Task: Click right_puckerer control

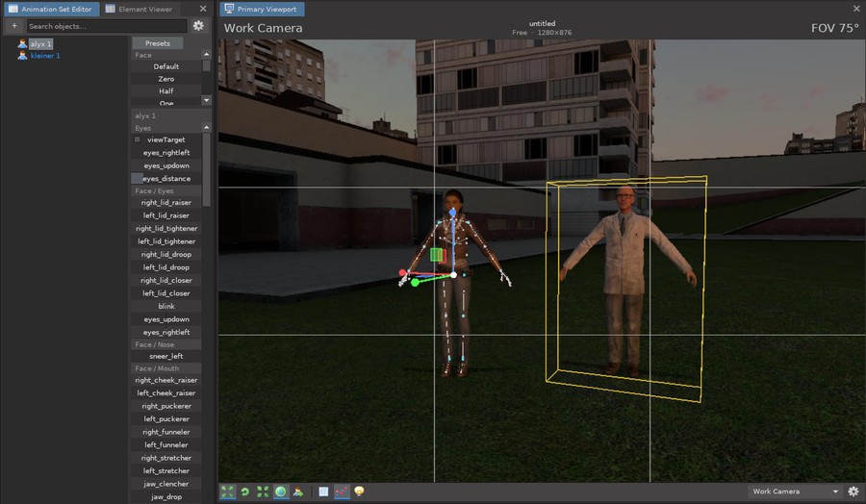Action: pos(166,406)
